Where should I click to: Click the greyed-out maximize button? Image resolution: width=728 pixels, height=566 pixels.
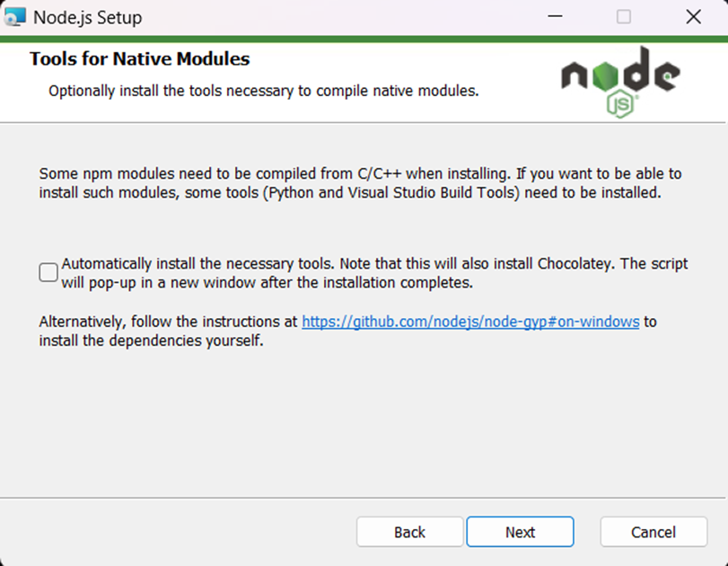[624, 17]
